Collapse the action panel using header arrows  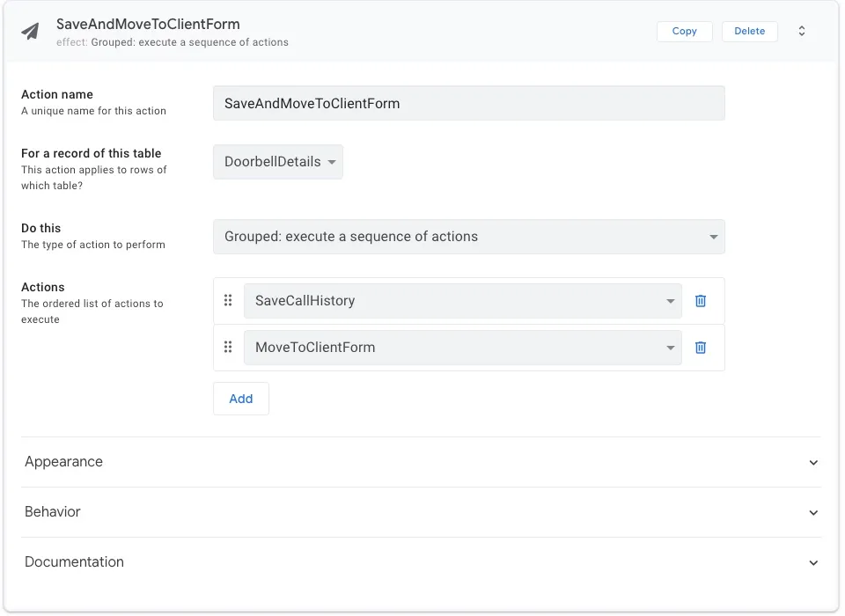802,31
